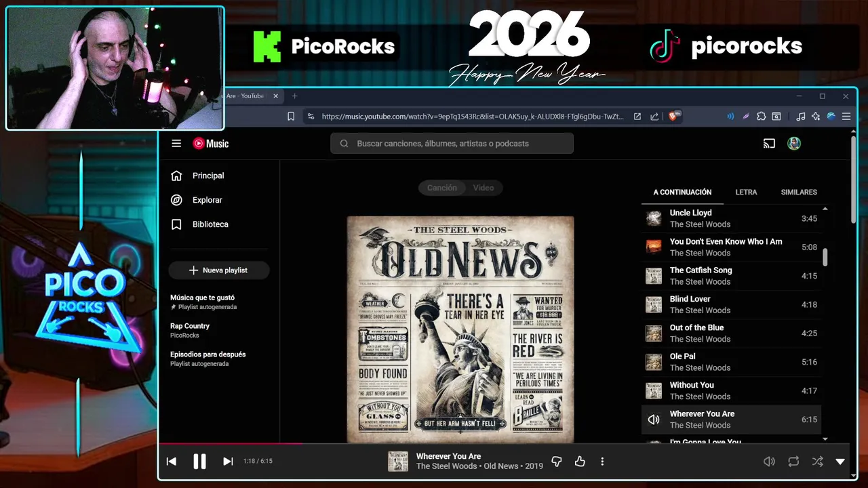Switch to Video mode
Screen dimensions: 868x488
pyautogui.click(x=484, y=188)
